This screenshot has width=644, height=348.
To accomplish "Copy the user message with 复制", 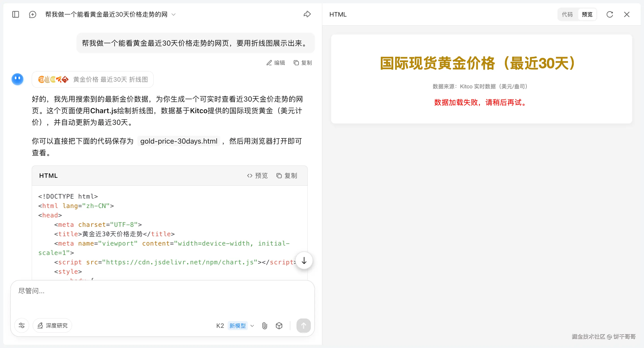I will click(x=303, y=63).
